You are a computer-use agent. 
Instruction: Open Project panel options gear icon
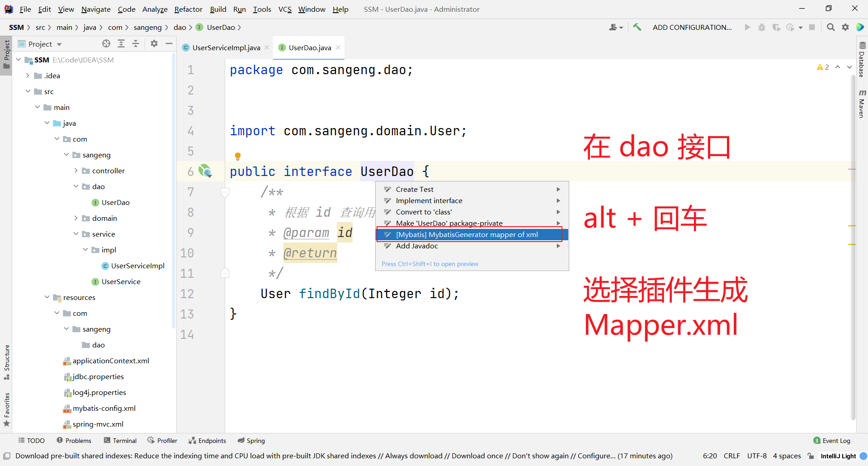point(154,43)
